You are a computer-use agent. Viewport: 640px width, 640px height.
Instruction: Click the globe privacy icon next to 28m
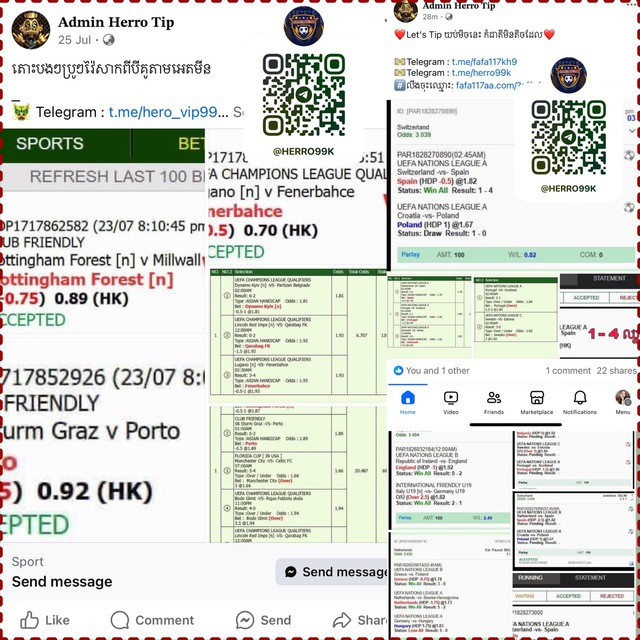tap(449, 17)
